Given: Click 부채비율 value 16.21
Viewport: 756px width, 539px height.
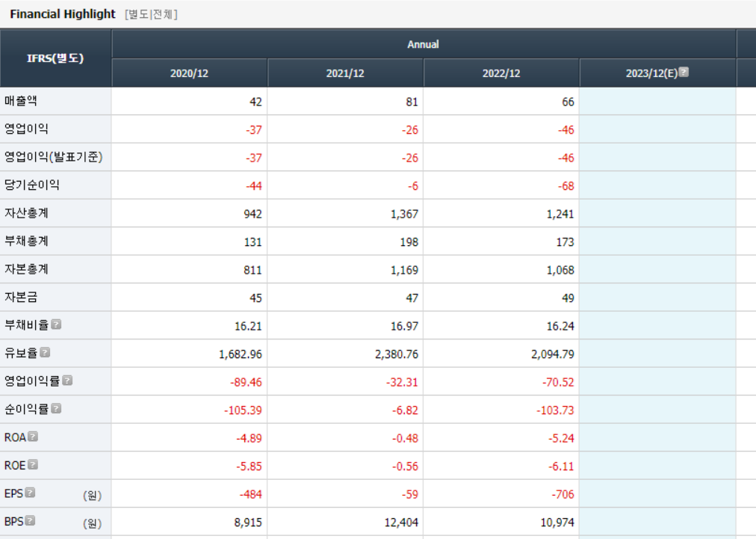Looking at the screenshot, I should click(248, 326).
